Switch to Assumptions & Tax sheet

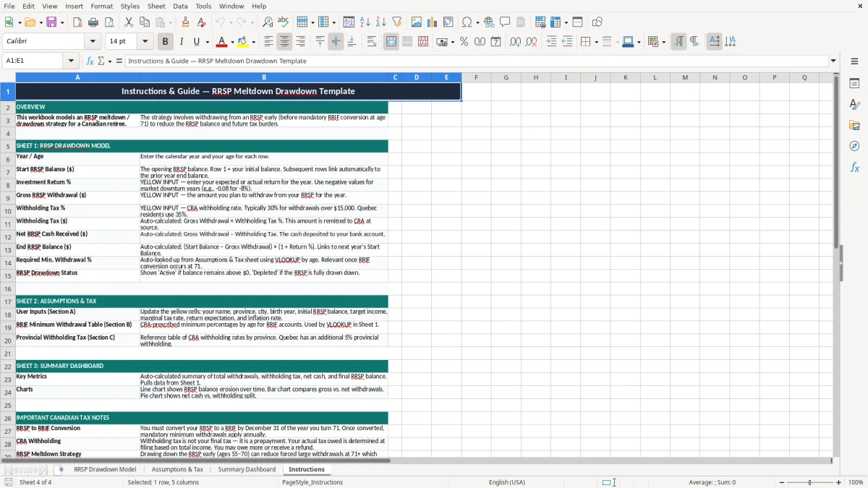pos(177,469)
